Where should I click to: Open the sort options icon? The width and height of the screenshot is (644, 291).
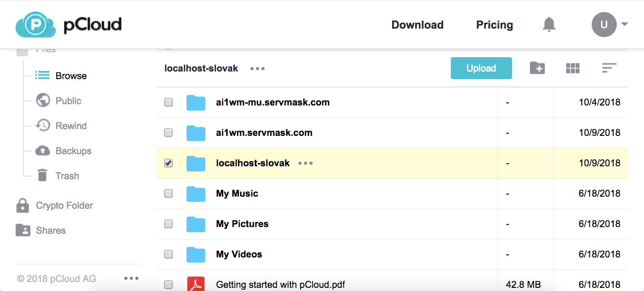[x=609, y=68]
